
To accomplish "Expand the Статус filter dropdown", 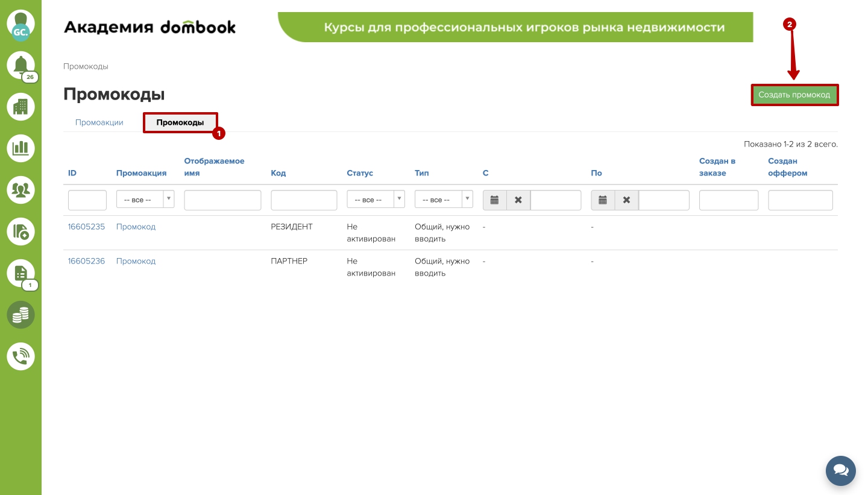I will click(376, 200).
